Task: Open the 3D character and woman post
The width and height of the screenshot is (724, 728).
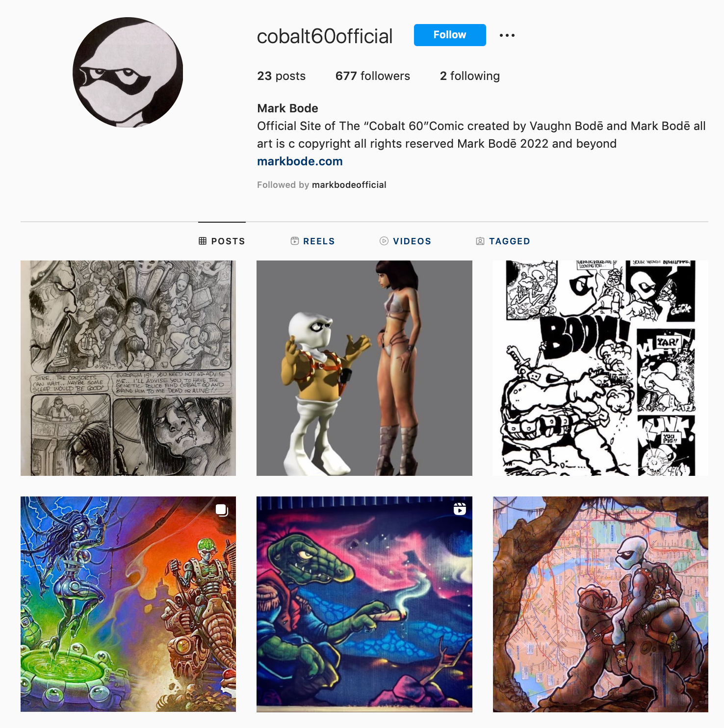Action: pos(364,368)
